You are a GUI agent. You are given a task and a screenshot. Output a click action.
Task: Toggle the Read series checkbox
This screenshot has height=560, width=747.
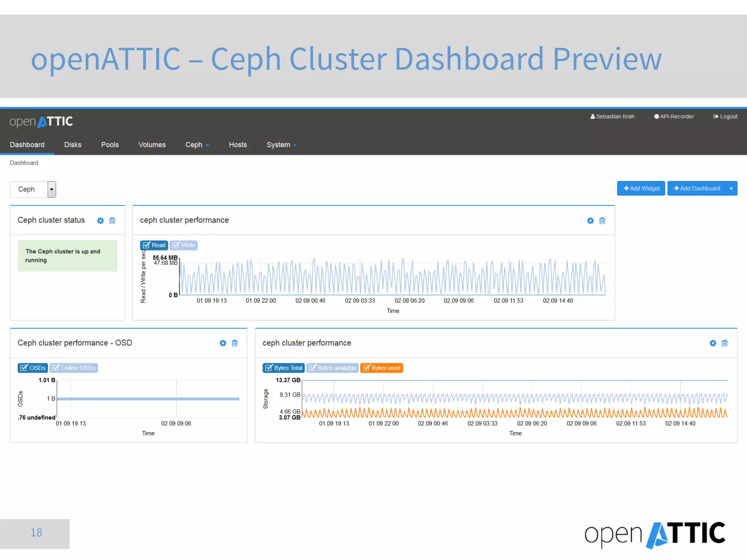point(154,245)
